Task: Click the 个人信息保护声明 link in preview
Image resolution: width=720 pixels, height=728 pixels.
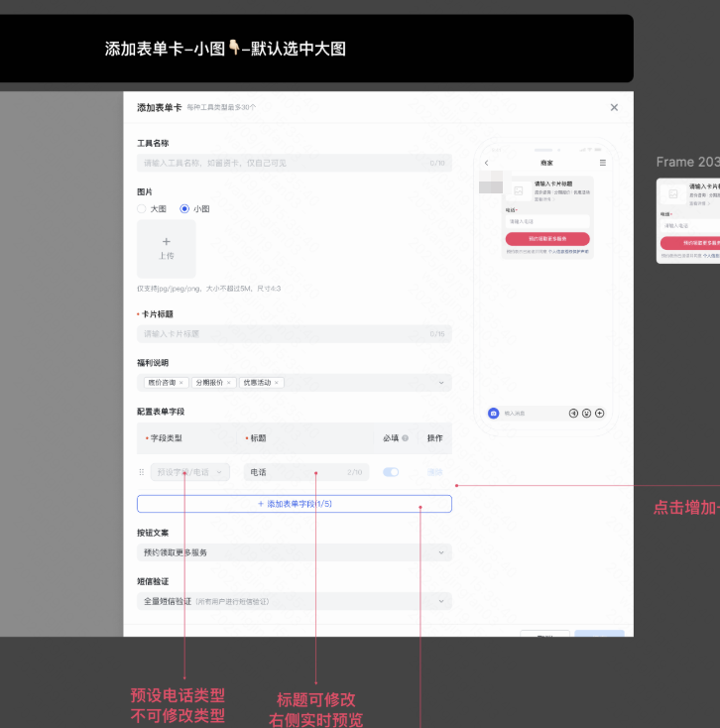Action: [x=568, y=252]
